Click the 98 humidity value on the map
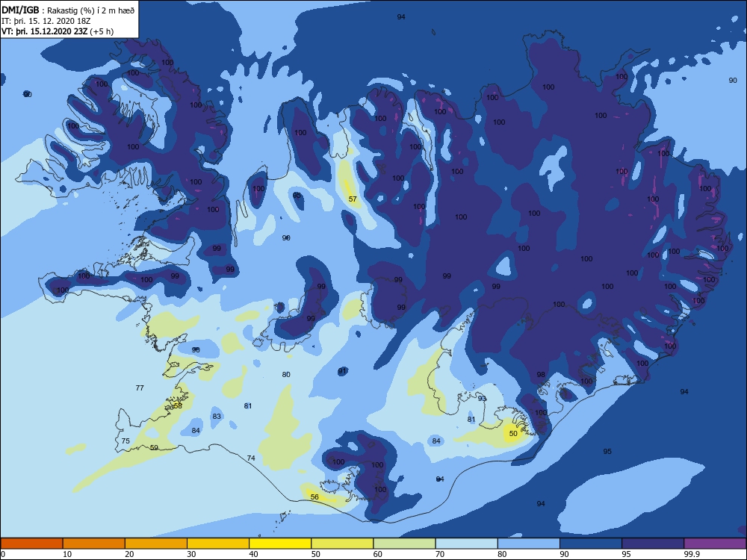Screen dimensions: 747x560 pyautogui.click(x=541, y=374)
